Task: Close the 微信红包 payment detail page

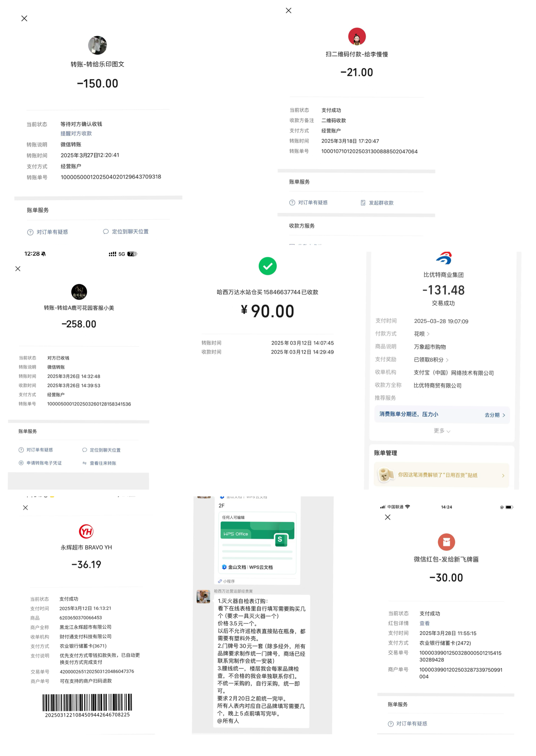Action: pyautogui.click(x=387, y=517)
